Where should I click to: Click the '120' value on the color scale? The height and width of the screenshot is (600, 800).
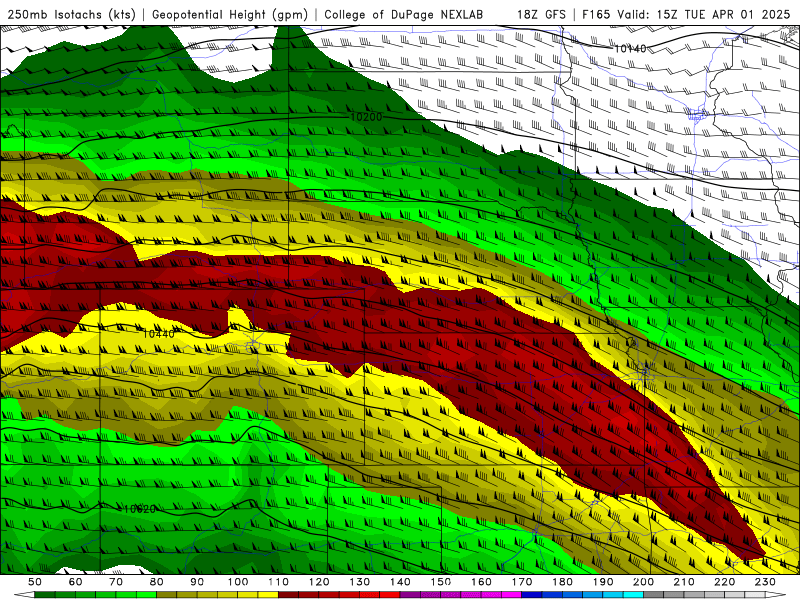point(319,582)
